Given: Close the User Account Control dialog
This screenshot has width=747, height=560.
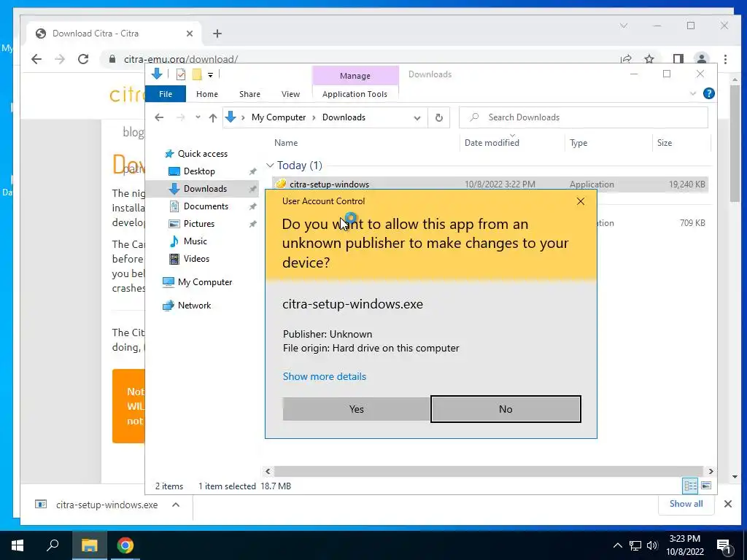Looking at the screenshot, I should pyautogui.click(x=580, y=201).
